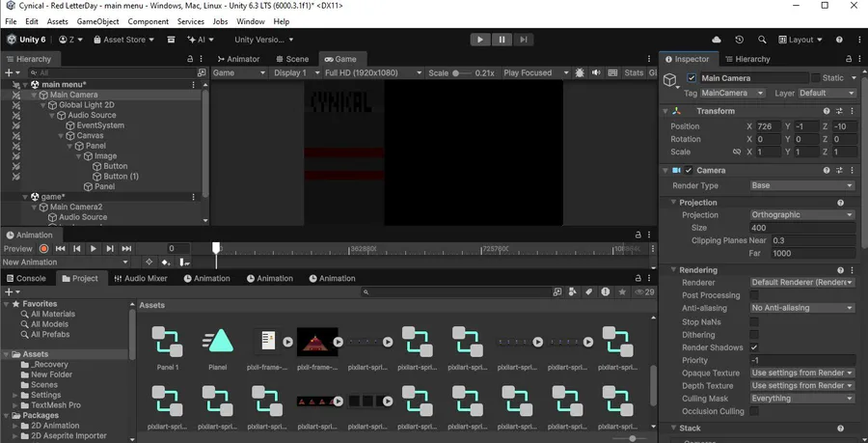Mute audio in the Game view
The image size is (868, 443).
coord(596,72)
